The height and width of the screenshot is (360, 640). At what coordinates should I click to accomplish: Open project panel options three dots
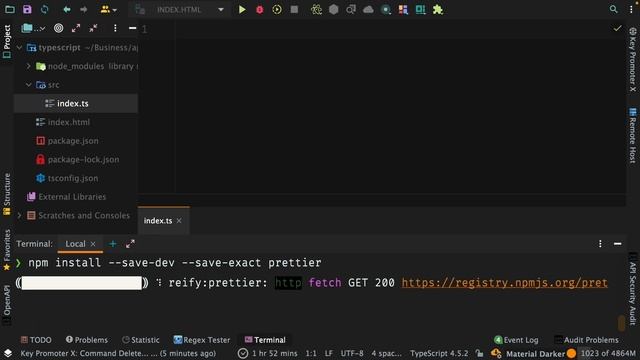[x=115, y=28]
